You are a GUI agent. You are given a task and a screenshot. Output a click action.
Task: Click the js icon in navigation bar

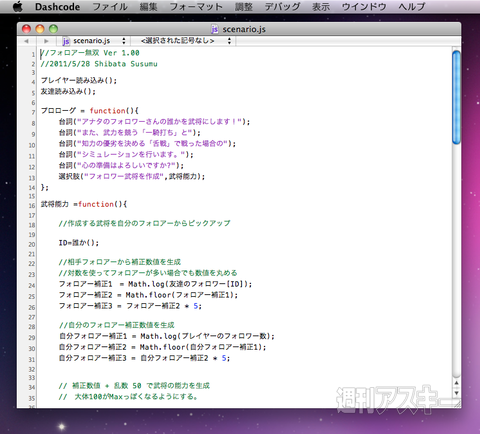66,41
